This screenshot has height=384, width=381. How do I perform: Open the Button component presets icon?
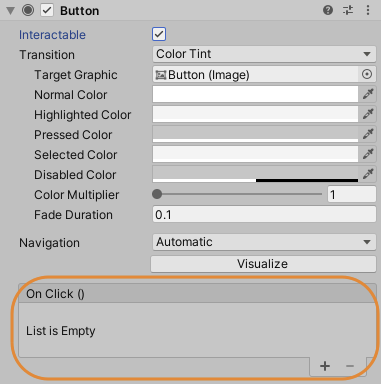(x=348, y=10)
